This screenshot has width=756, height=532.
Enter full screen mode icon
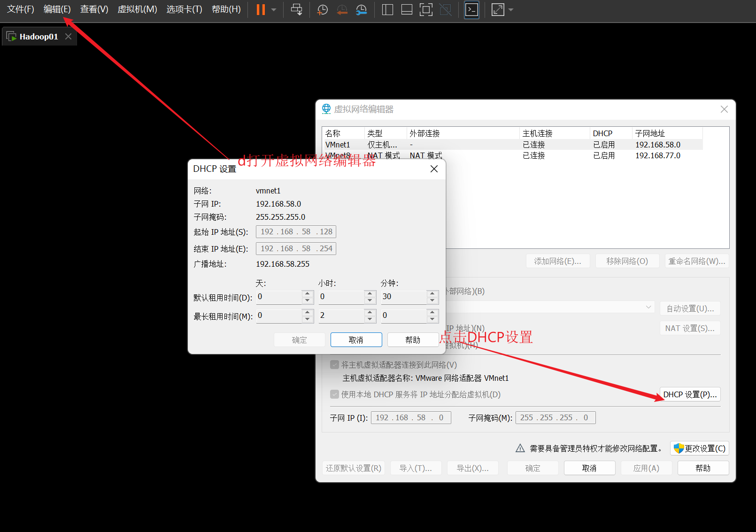(x=426, y=10)
